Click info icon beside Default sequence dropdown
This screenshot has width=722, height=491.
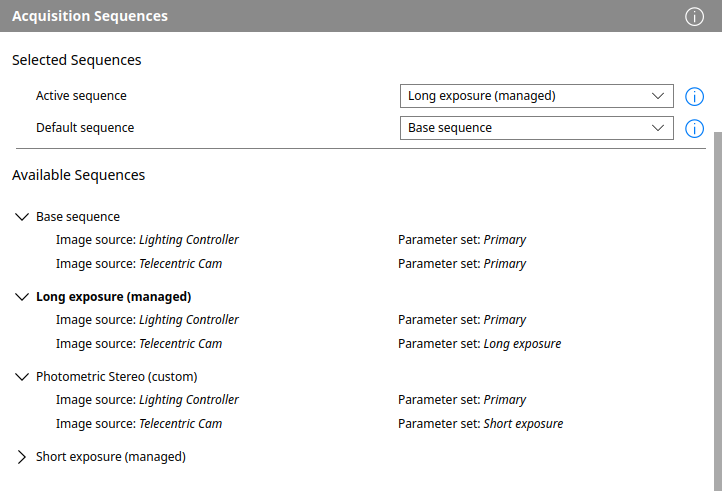click(694, 128)
